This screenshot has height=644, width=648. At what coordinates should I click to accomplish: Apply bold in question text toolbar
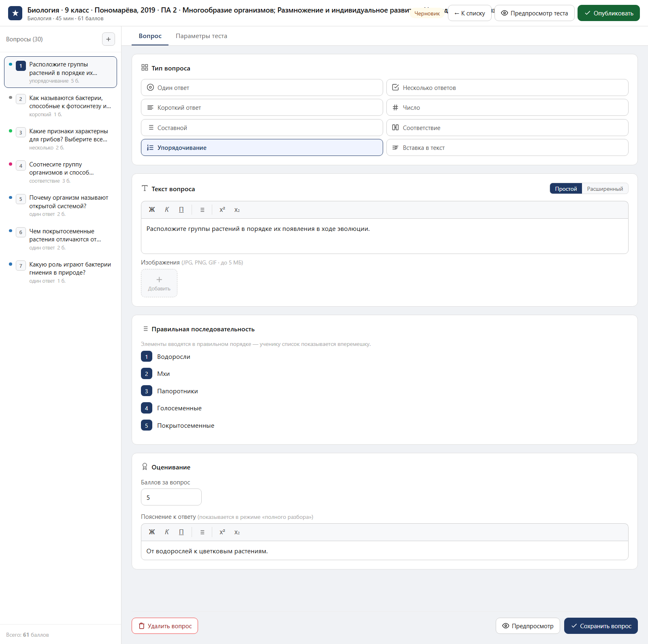[x=152, y=210]
